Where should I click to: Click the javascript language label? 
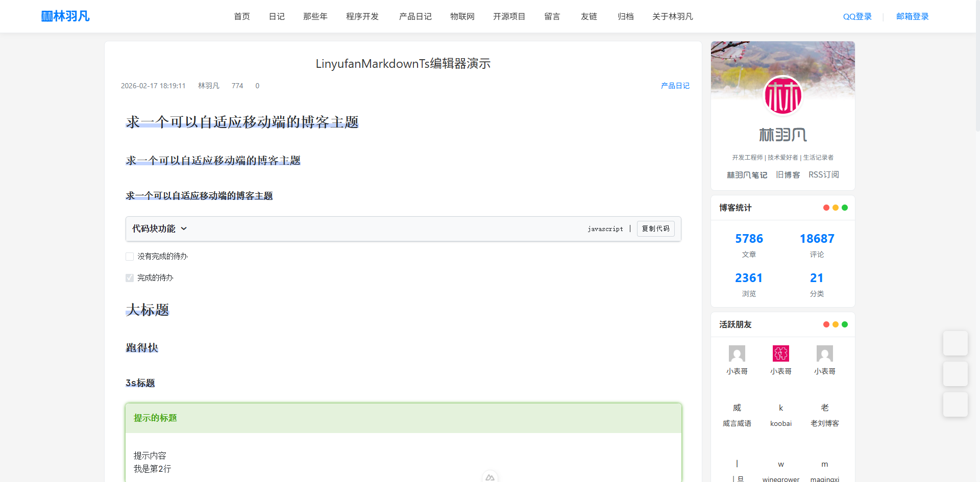coord(605,229)
